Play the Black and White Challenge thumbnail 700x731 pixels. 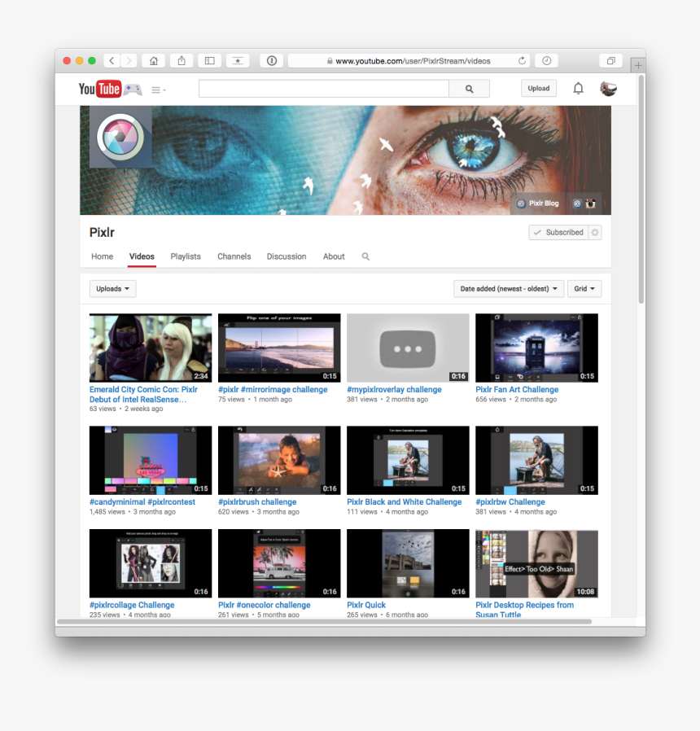click(408, 460)
